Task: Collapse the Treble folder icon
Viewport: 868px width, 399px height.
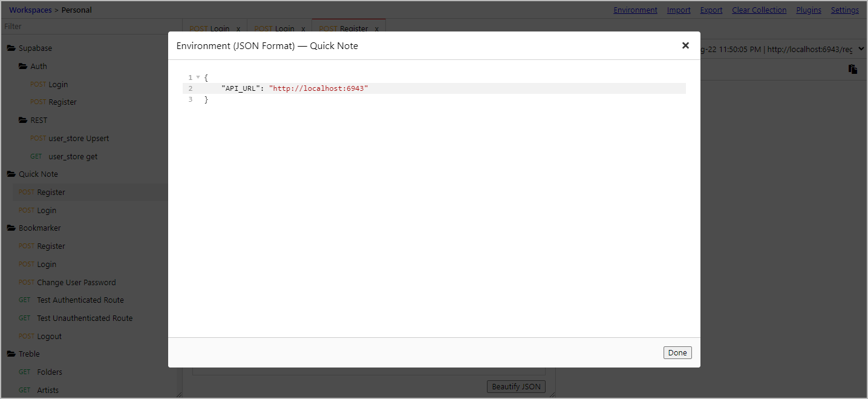Action: pos(11,354)
